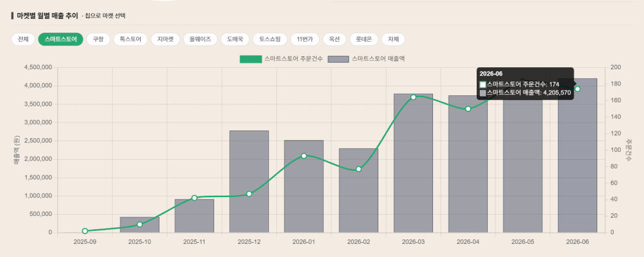Click the 2026-01 sales bar
644x257 pixels.
[303, 187]
